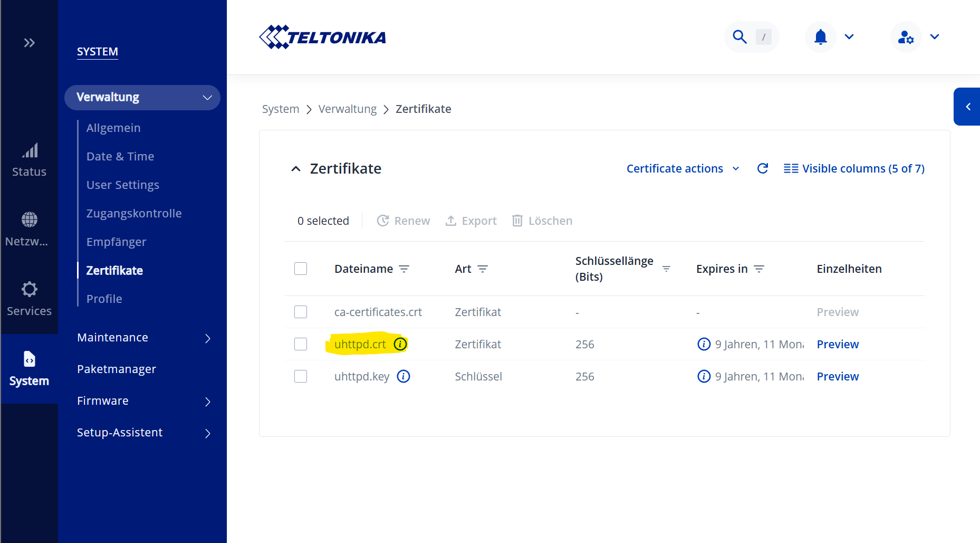Collapse the Zertifikate section
The height and width of the screenshot is (543, 980).
coord(296,169)
